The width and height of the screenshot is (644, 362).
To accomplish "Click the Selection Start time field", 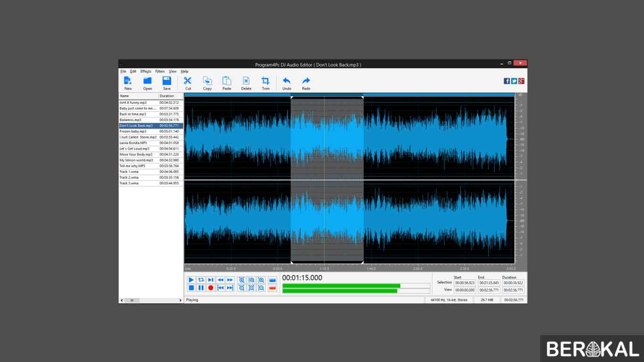I will point(465,283).
